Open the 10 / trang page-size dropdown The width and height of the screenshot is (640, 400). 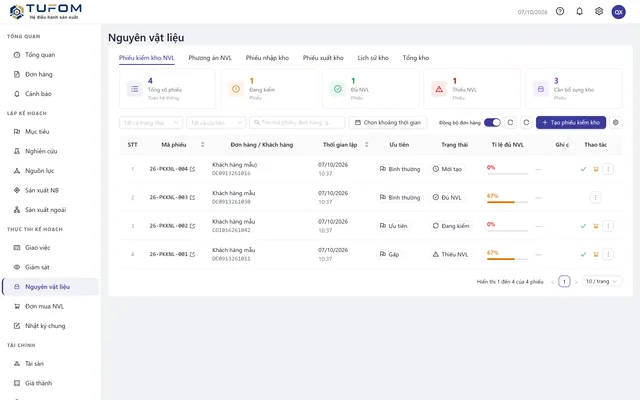pos(602,281)
